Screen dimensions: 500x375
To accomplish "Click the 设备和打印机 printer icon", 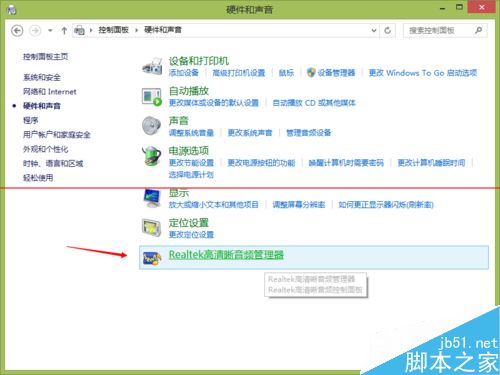I will point(152,66).
